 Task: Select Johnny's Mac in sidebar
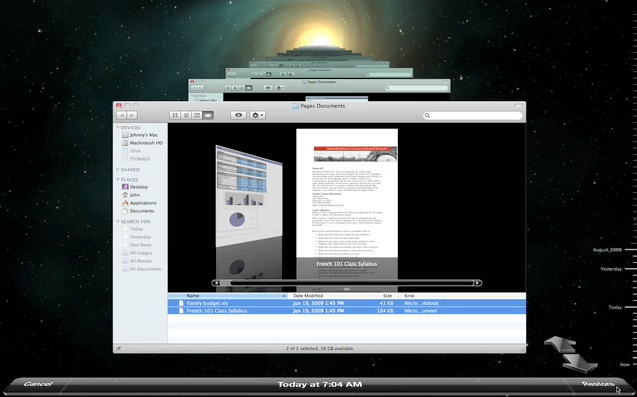pos(140,135)
